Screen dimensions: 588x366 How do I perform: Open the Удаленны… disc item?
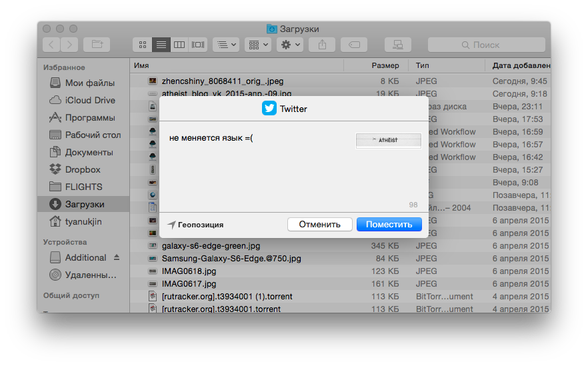tap(83, 275)
